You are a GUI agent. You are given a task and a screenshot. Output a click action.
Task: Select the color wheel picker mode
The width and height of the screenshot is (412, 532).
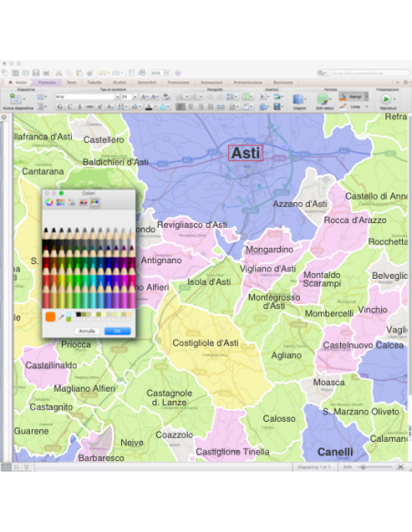click(49, 202)
